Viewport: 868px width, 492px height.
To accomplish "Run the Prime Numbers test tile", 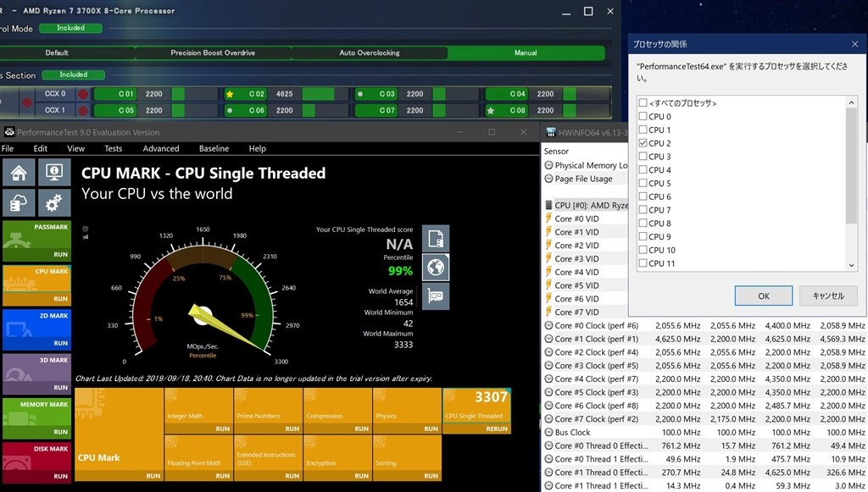I will click(x=292, y=428).
